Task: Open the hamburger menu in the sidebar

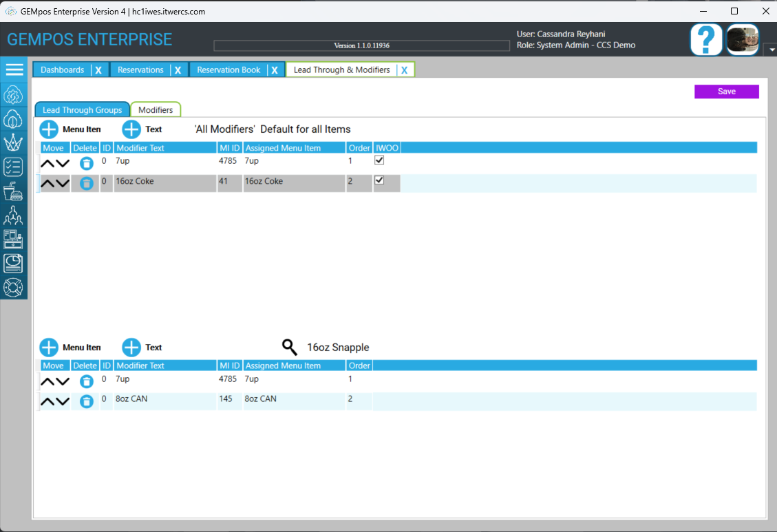Action: (14, 70)
